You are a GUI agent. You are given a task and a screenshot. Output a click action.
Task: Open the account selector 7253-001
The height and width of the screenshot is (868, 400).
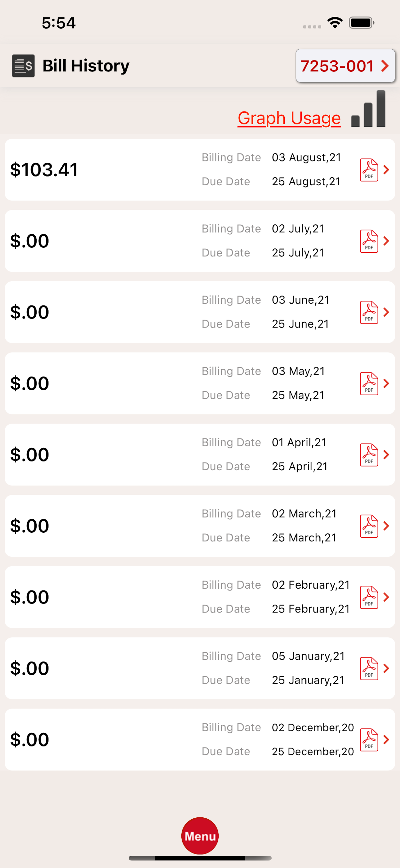pyautogui.click(x=345, y=66)
